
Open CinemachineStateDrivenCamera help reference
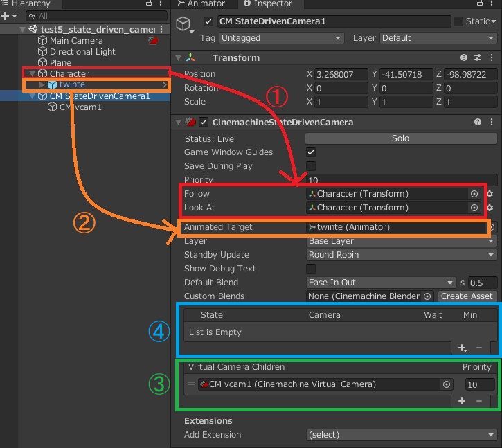478,122
